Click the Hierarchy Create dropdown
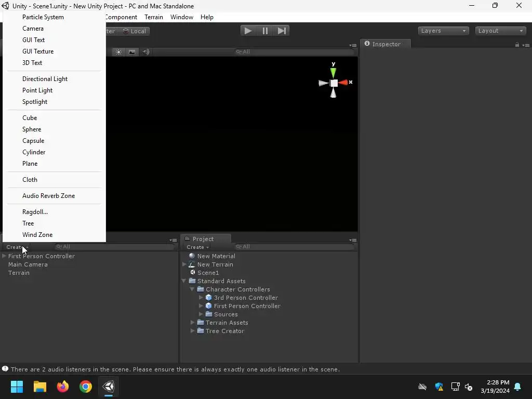Viewport: 532px width, 399px height. coord(17,247)
